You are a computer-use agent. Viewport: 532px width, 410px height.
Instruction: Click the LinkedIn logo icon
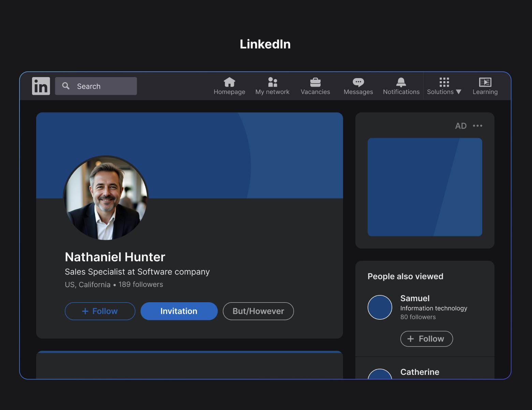click(41, 86)
